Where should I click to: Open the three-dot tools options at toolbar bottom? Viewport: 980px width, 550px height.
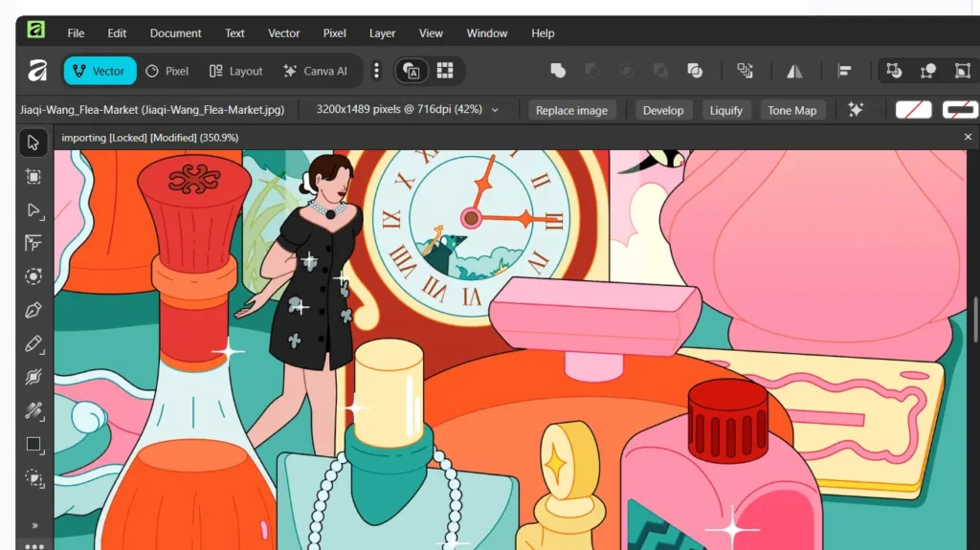(x=34, y=545)
